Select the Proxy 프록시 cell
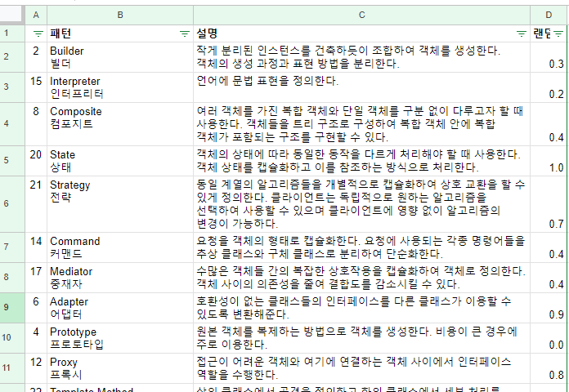 coord(120,368)
